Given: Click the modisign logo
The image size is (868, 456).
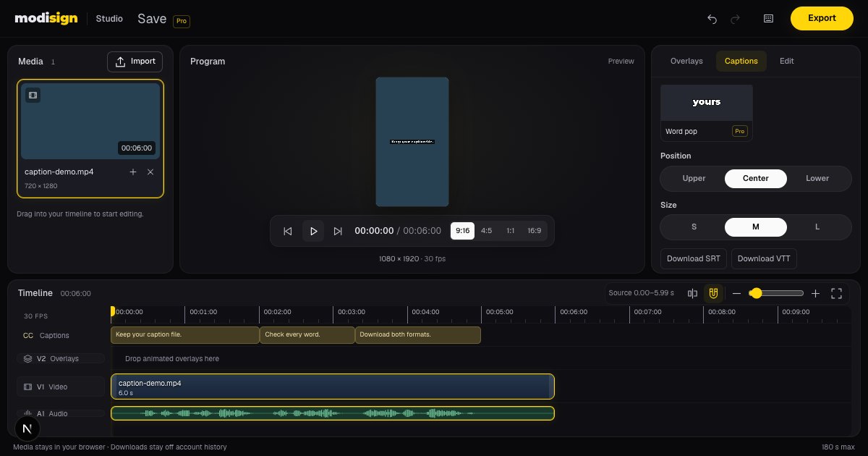Looking at the screenshot, I should tap(46, 18).
